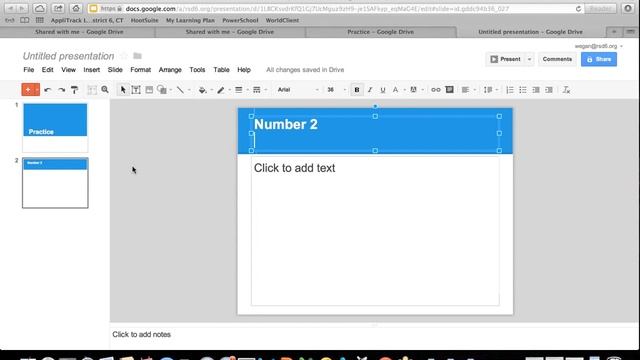640x360 pixels.
Task: Select the Paint format roller icon
Action: coord(74,90)
